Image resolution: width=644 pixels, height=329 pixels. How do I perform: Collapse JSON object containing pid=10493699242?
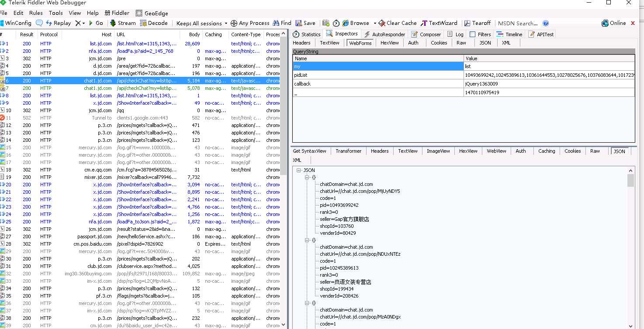click(x=307, y=177)
